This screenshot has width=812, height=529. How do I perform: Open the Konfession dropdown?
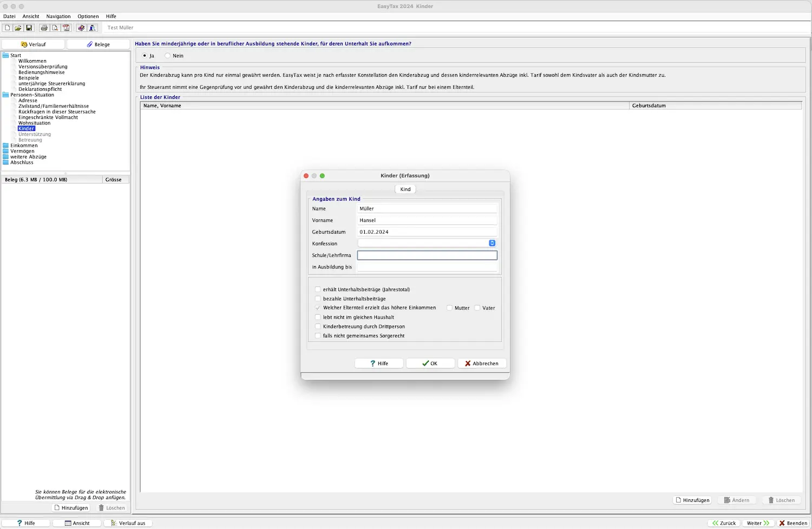[x=492, y=243]
